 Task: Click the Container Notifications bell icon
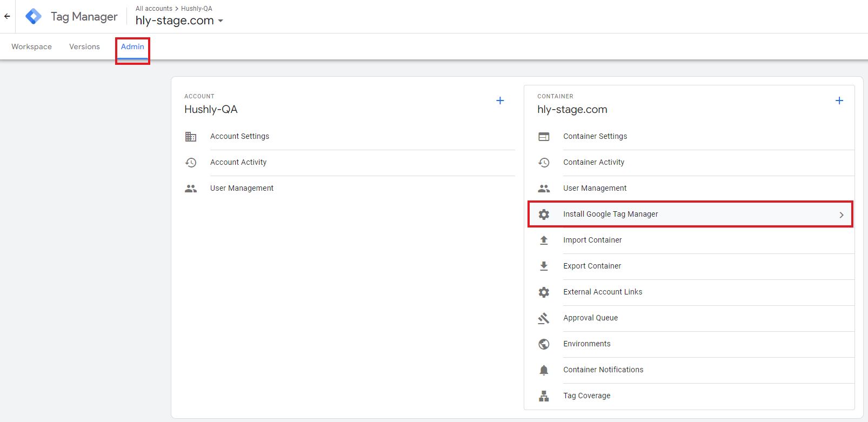pyautogui.click(x=544, y=370)
